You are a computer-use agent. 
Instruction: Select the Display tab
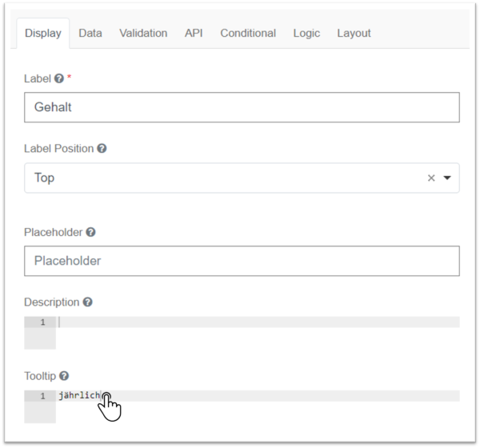coord(43,33)
